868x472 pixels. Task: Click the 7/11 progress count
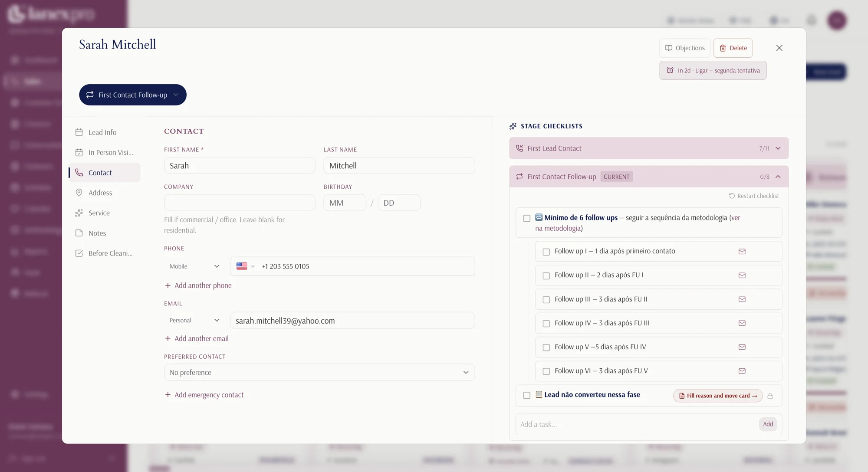[x=764, y=148]
